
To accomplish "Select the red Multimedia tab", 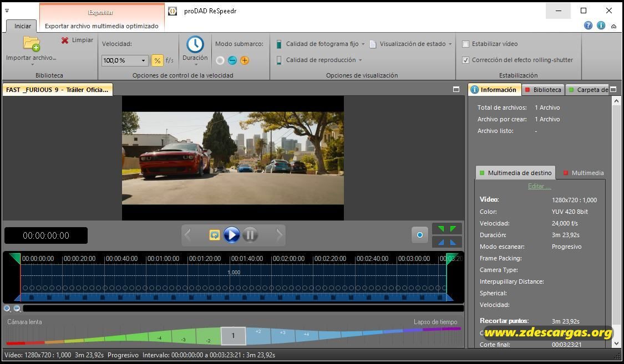I will point(584,173).
